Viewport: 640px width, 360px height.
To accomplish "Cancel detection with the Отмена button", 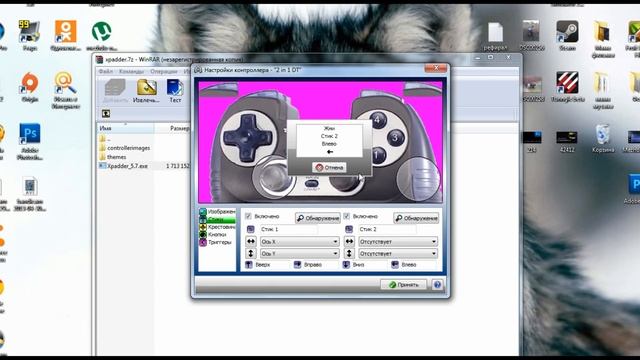I will (329, 167).
